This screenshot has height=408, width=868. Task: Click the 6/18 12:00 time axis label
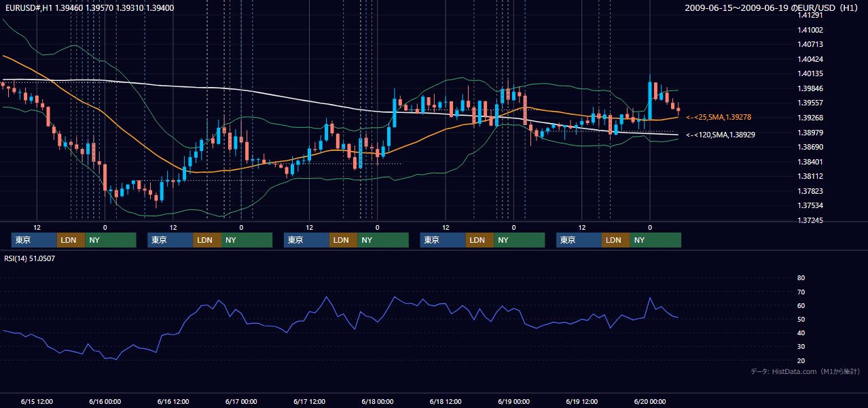(x=446, y=402)
